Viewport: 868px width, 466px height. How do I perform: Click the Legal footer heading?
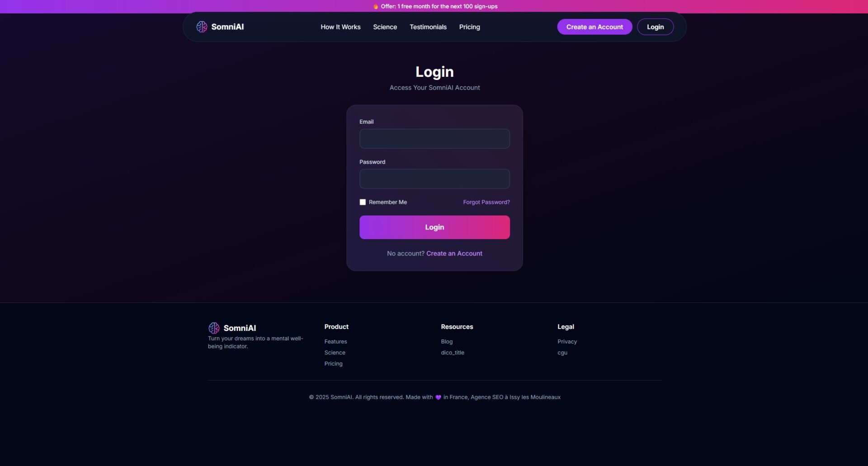click(566, 327)
